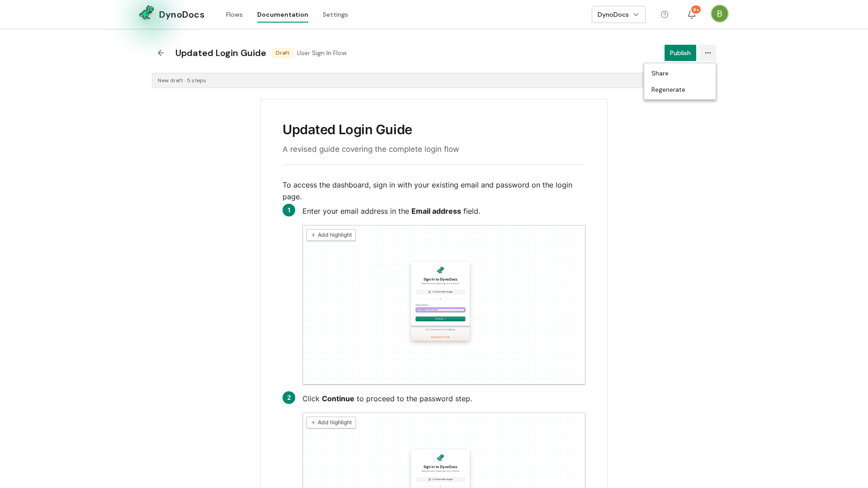Switch to the Settings tab
This screenshot has width=868, height=488.
tap(335, 14)
